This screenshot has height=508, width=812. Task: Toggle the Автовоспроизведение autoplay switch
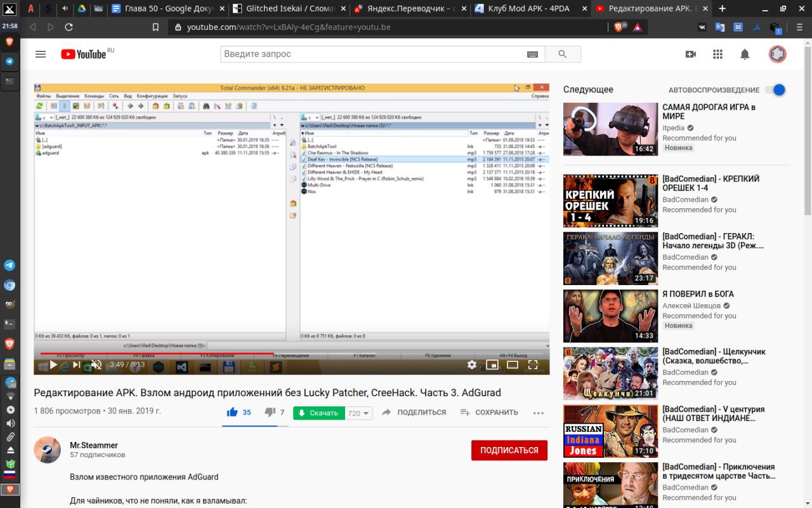click(775, 90)
